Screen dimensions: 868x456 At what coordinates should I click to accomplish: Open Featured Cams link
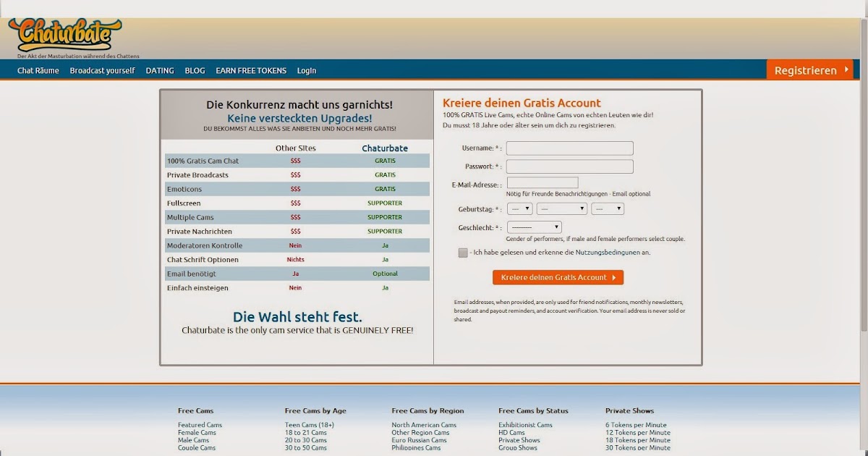click(200, 425)
